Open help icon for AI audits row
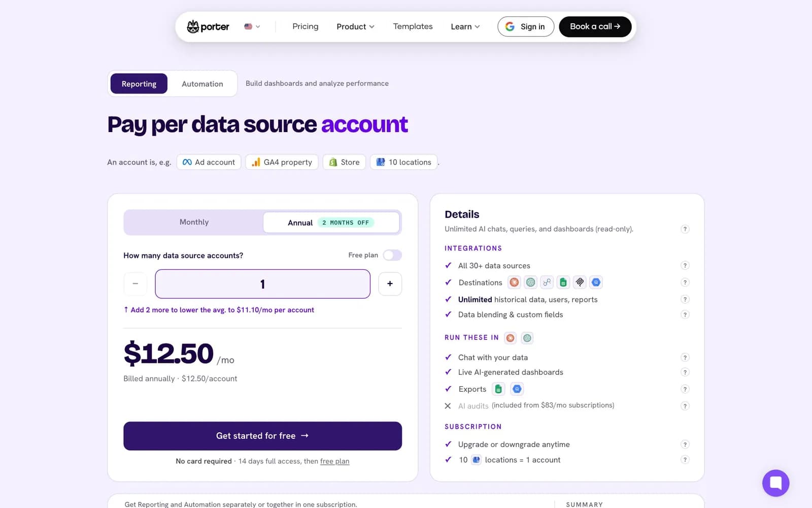This screenshot has width=812, height=508. click(685, 406)
